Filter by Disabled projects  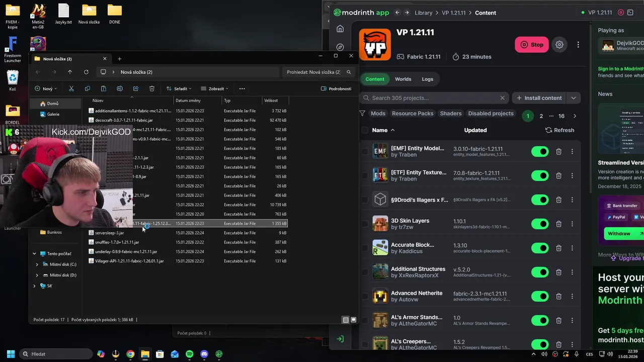point(491,114)
